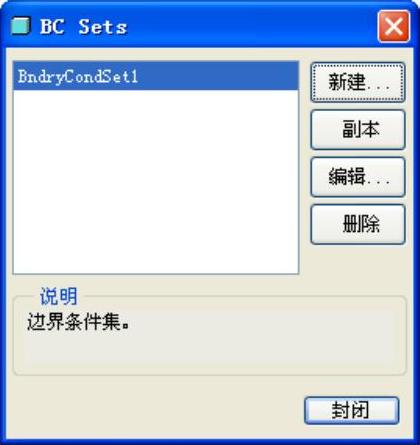Click highlighted row right of BndryCondSet1 text
The width and height of the screenshot is (420, 445).
tap(218, 76)
